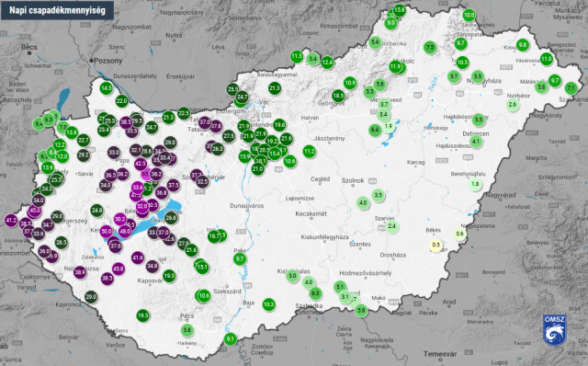Click the Napi csapadékmennyiség title label
The height and width of the screenshot is (366, 588).
[x=57, y=10]
